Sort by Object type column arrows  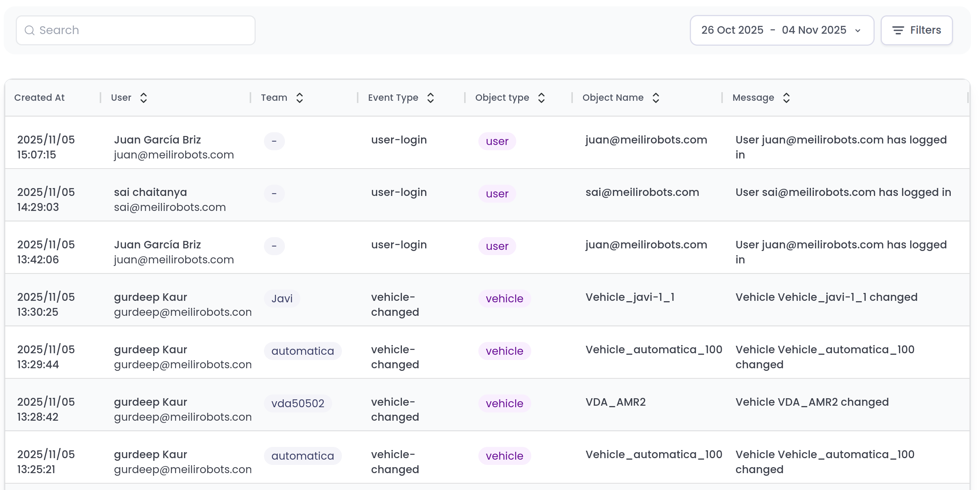pyautogui.click(x=541, y=98)
